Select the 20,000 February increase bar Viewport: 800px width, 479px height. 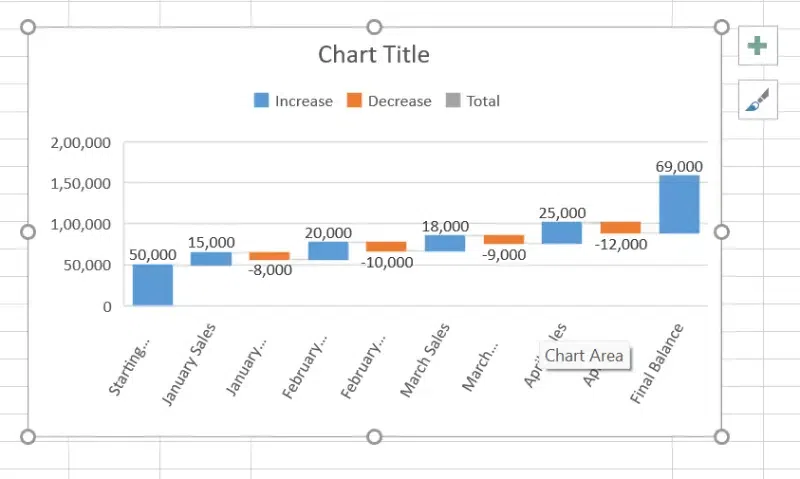coord(328,251)
